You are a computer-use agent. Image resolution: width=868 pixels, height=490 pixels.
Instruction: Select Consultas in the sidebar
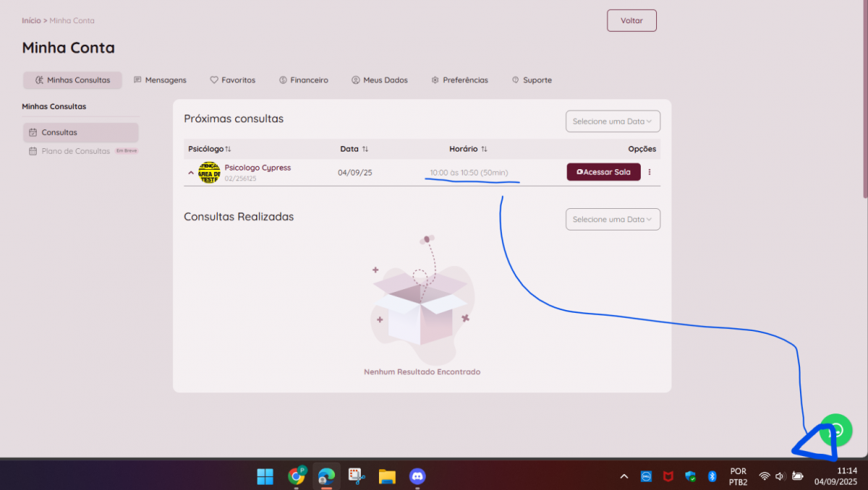click(x=59, y=133)
